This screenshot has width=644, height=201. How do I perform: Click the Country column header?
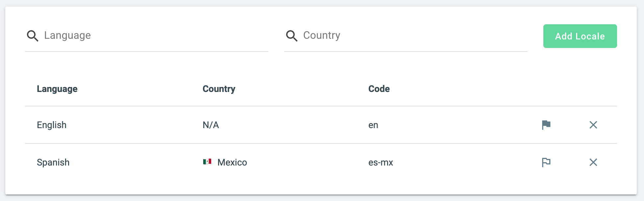(219, 89)
